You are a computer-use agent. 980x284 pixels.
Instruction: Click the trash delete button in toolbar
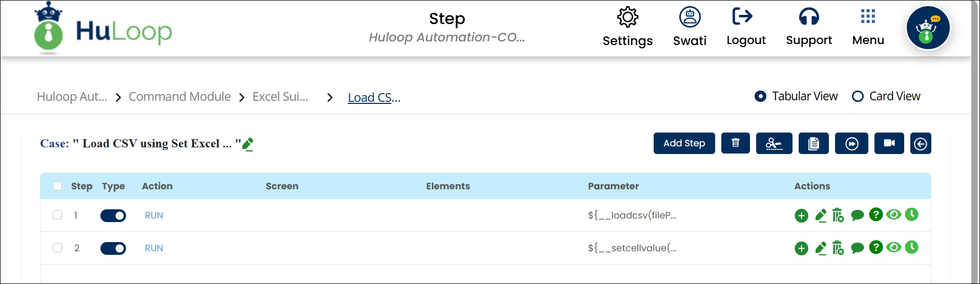(735, 143)
